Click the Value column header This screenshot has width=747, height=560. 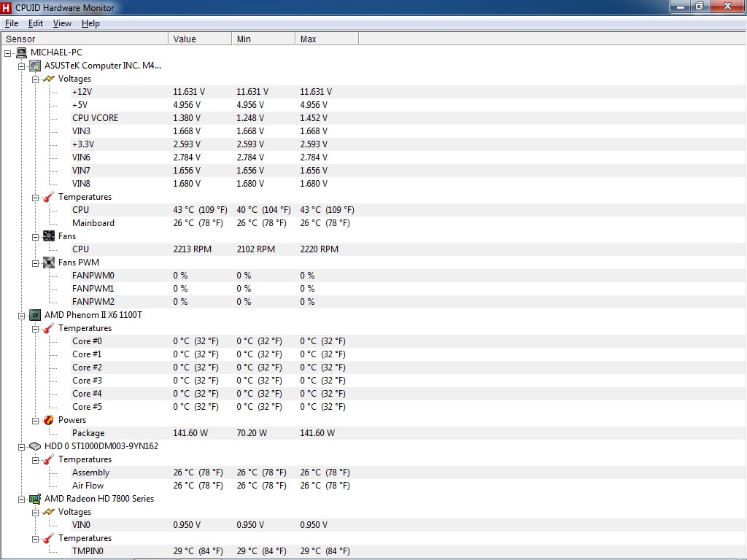click(200, 39)
